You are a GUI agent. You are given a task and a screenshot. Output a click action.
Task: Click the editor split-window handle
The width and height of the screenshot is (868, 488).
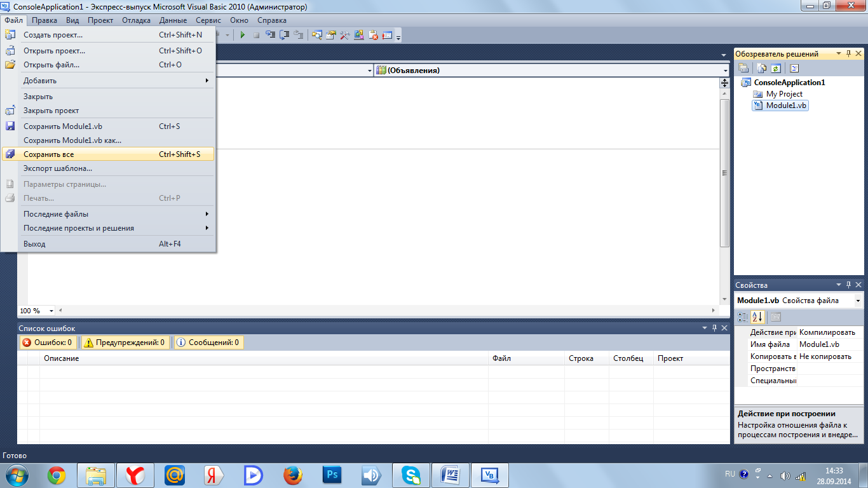pos(724,83)
